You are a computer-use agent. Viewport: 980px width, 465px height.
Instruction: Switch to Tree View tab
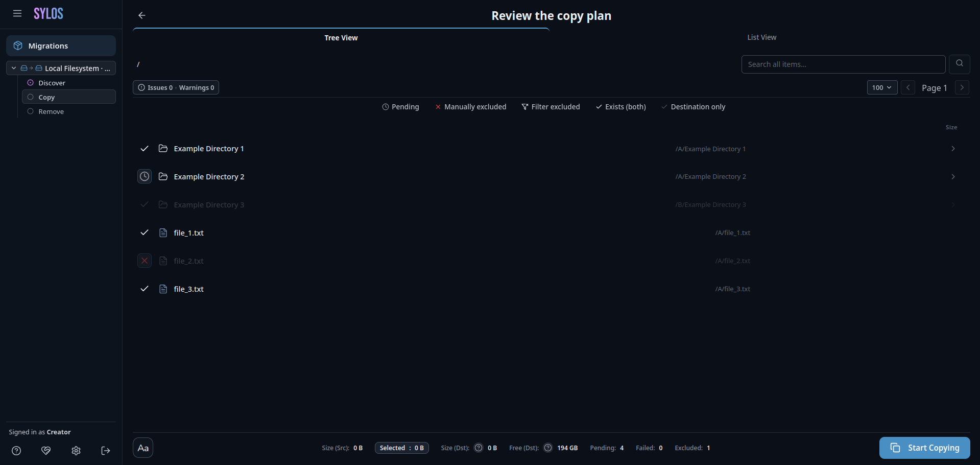click(341, 38)
